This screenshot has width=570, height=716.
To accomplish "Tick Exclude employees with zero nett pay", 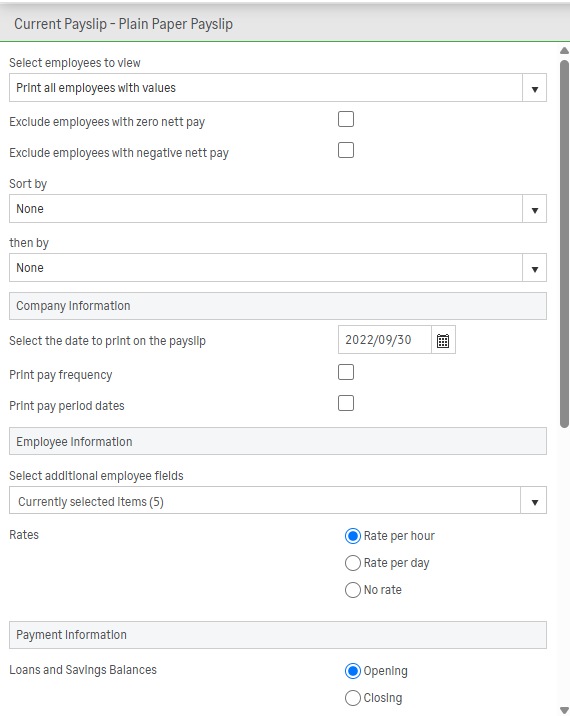I will (x=346, y=119).
